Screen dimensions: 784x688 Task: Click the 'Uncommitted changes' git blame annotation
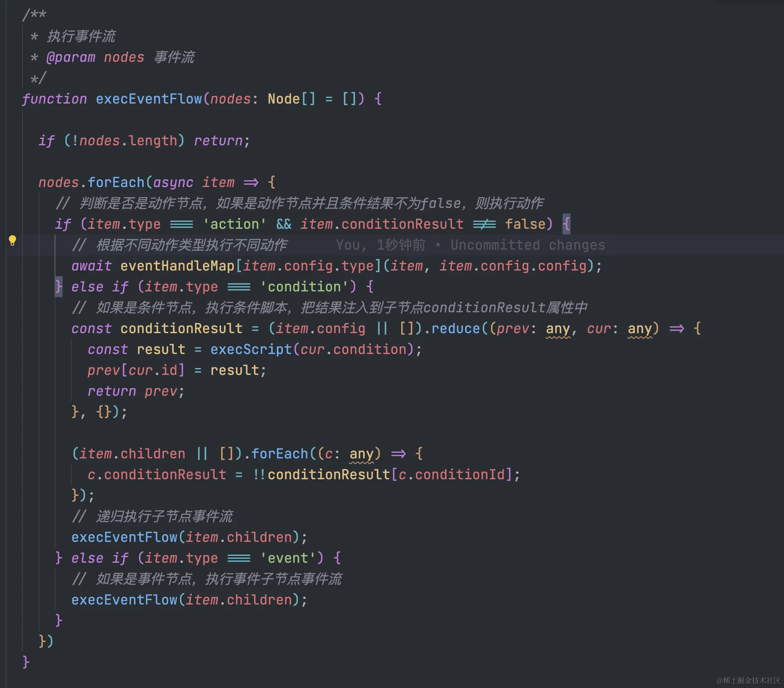click(528, 245)
